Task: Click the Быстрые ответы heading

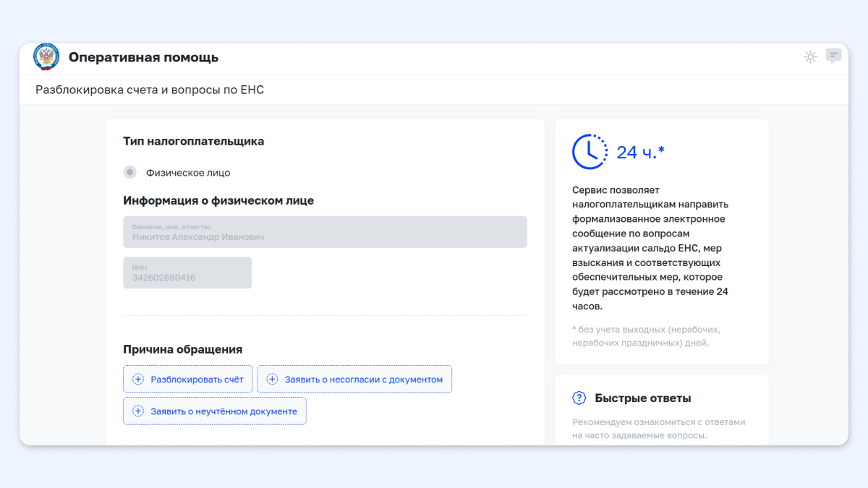Action: tap(643, 398)
